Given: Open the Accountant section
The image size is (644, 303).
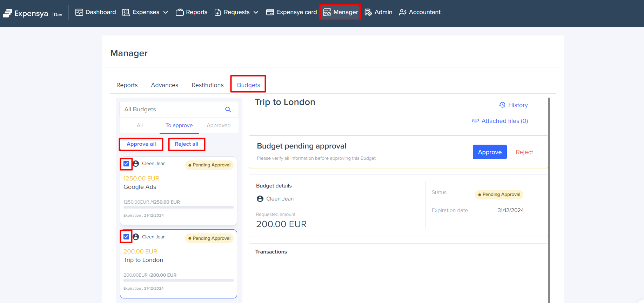Looking at the screenshot, I should tap(420, 12).
